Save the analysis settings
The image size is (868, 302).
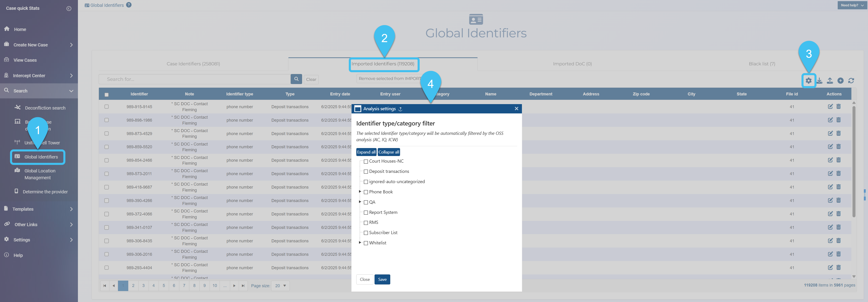(382, 279)
